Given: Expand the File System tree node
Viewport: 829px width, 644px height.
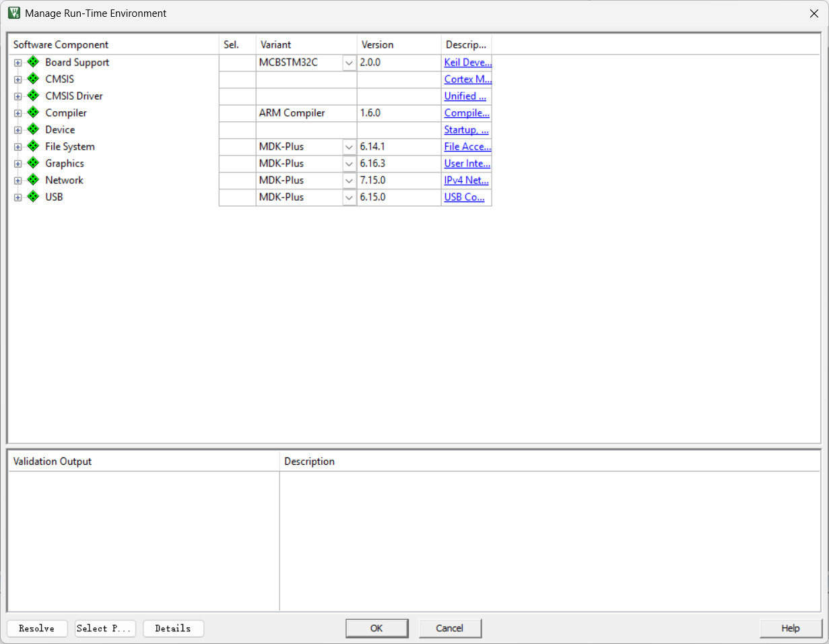Looking at the screenshot, I should (x=18, y=147).
